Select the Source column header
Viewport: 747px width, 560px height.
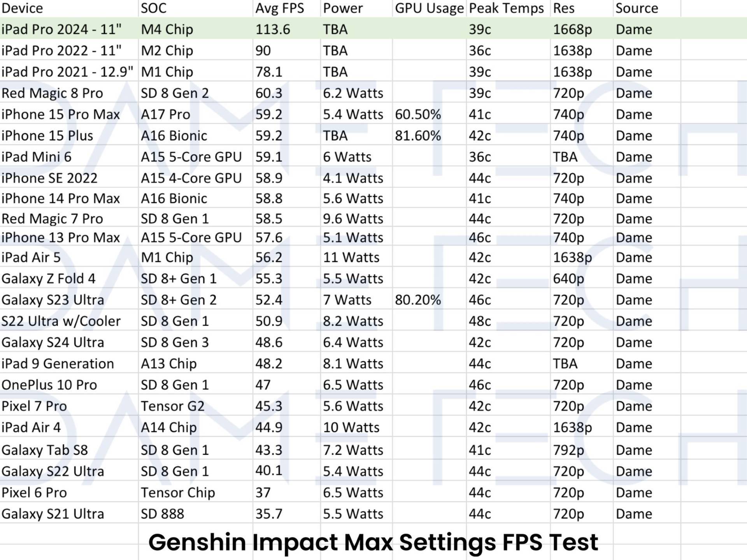637,8
